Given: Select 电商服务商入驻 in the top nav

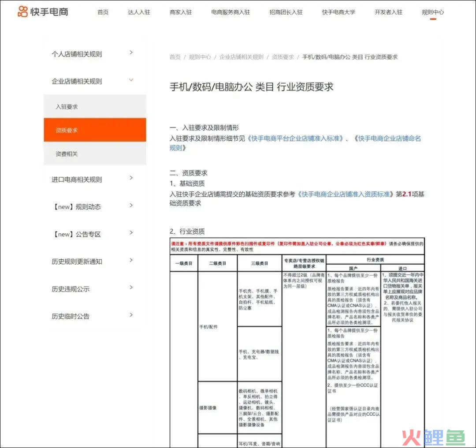Looking at the screenshot, I should [x=231, y=12].
